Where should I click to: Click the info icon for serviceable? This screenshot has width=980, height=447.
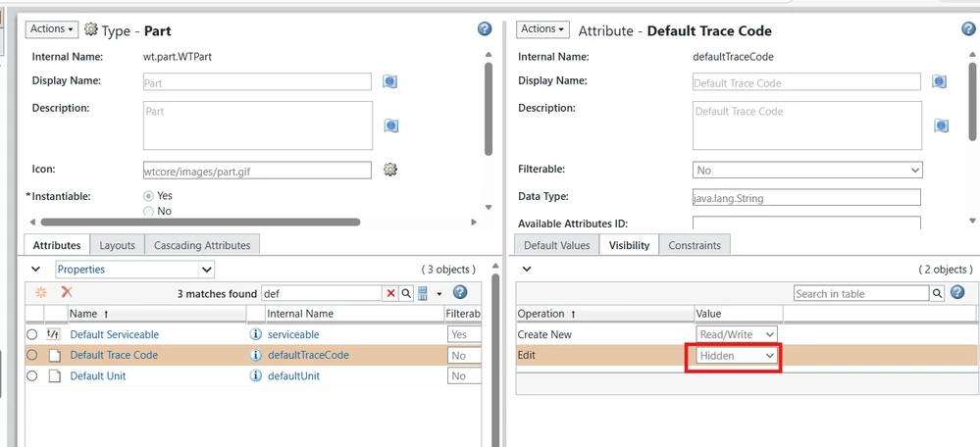255,334
